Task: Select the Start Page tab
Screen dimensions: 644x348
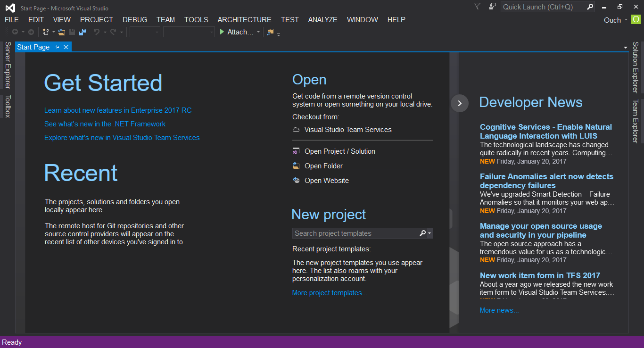Action: click(x=33, y=47)
